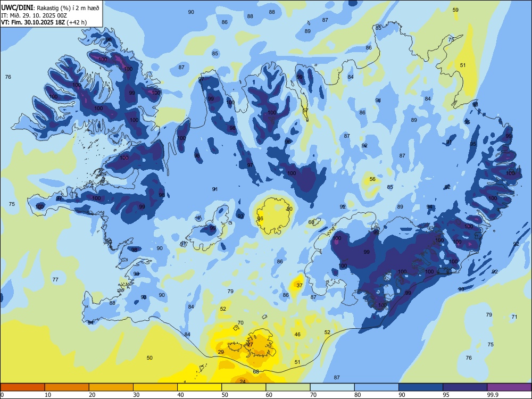Click the humidity value '27' on the map

coord(251,344)
